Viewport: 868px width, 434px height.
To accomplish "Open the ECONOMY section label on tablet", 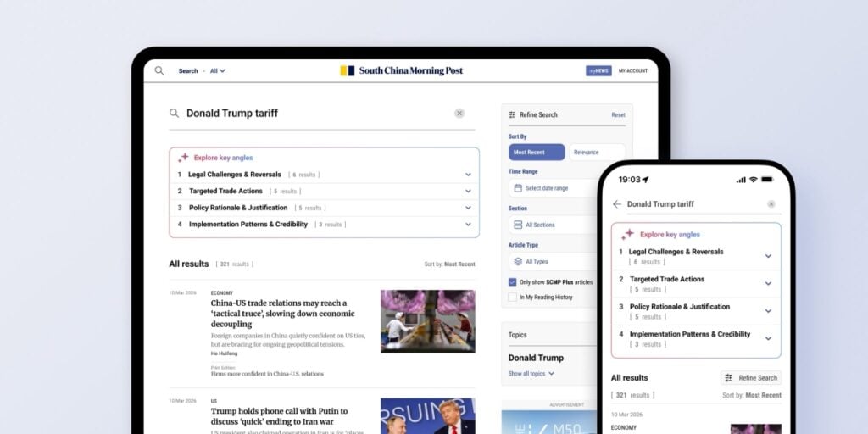I will [x=221, y=292].
